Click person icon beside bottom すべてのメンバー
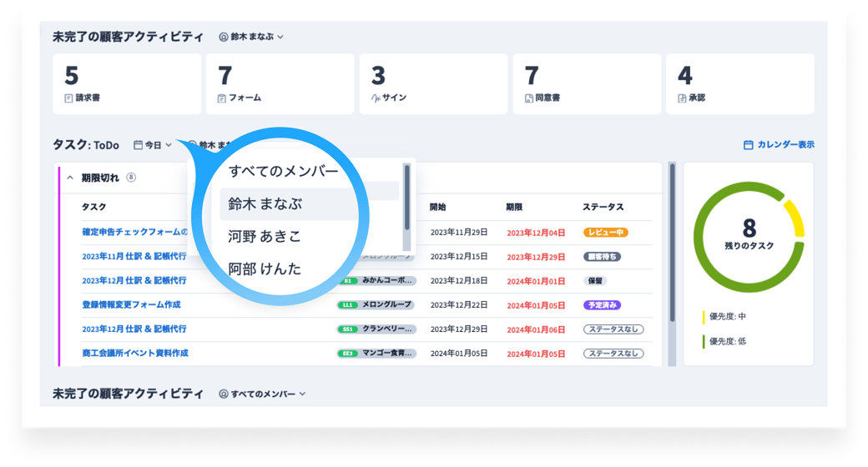This screenshot has height=467, width=868. [224, 394]
